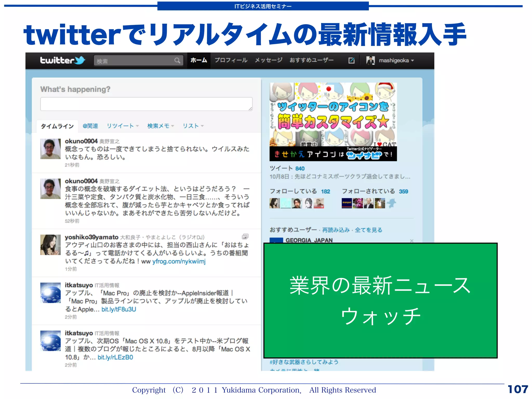Click 再読み込み to reload suggestions
Screen dimensions: 532x399
pyautogui.click(x=336, y=230)
